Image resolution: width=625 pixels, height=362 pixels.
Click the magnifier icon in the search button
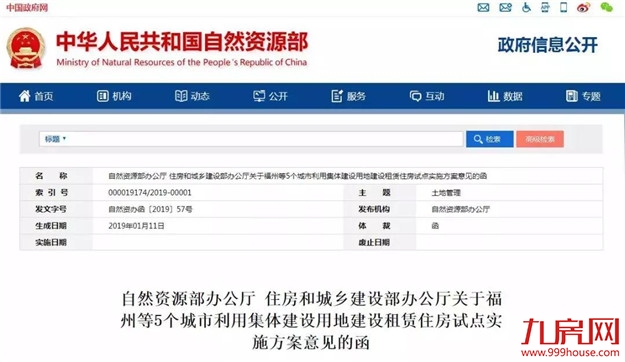click(478, 139)
